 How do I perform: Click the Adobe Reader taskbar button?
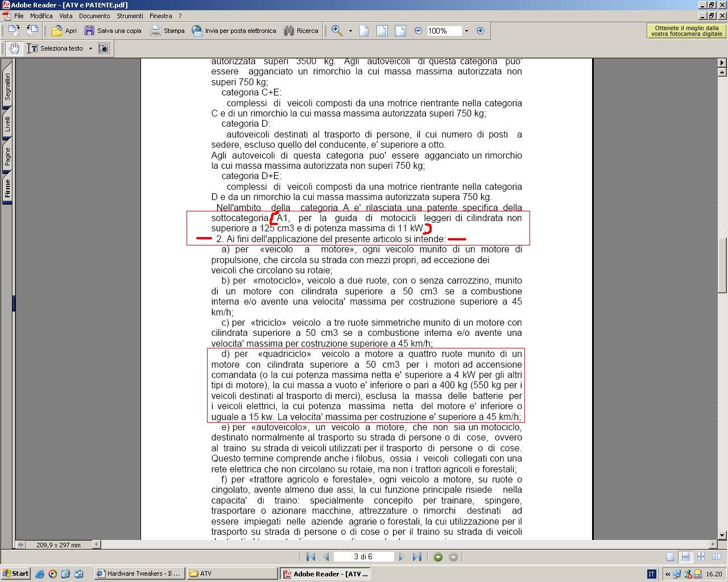(x=326, y=573)
